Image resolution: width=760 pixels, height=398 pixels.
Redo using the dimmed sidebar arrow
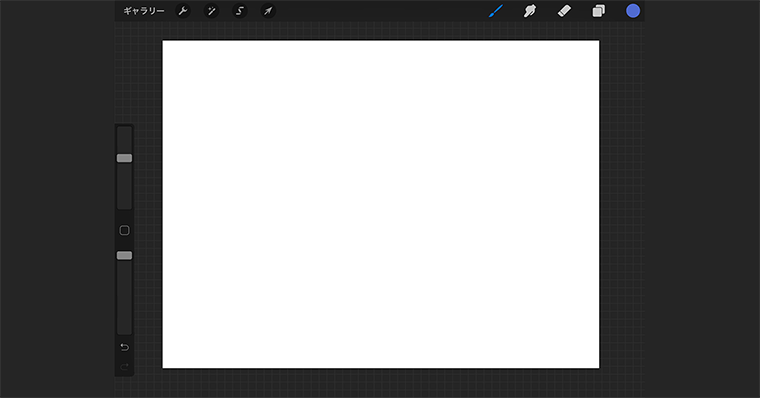[x=125, y=366]
